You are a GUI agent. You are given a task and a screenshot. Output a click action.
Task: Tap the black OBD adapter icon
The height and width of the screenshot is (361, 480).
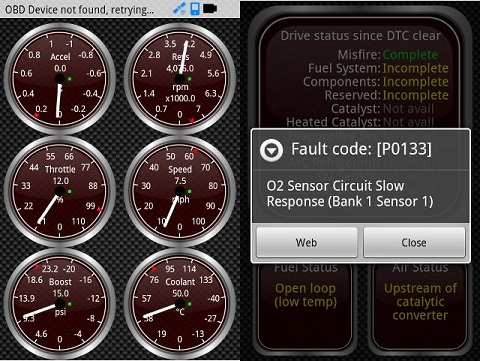[x=210, y=9]
